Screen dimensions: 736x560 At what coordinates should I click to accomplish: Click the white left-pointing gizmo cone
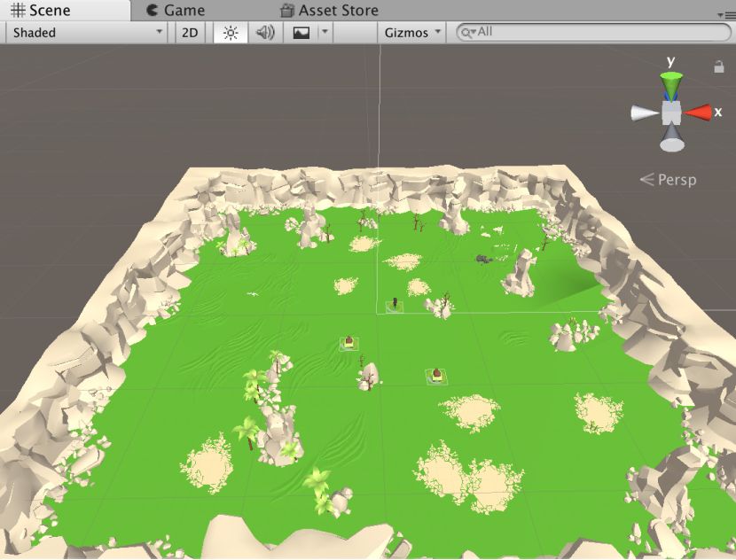[643, 113]
